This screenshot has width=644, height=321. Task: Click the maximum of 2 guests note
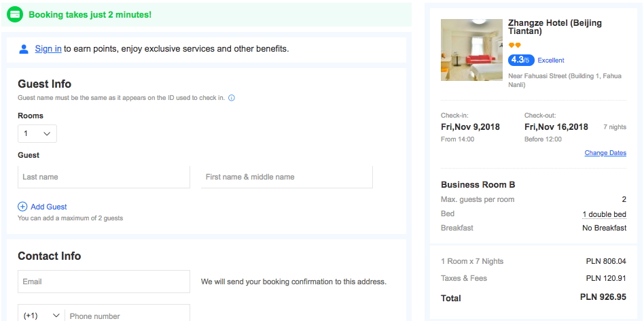click(x=70, y=218)
